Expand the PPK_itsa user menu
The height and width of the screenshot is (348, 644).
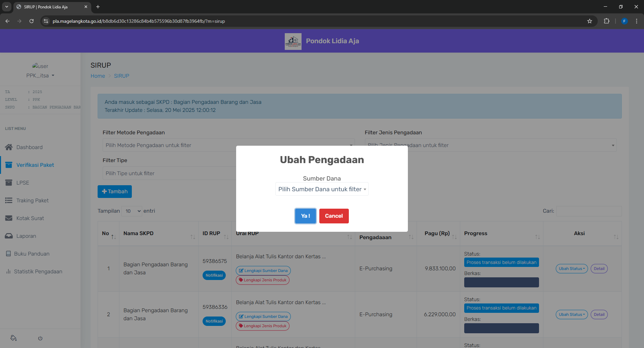[40, 76]
